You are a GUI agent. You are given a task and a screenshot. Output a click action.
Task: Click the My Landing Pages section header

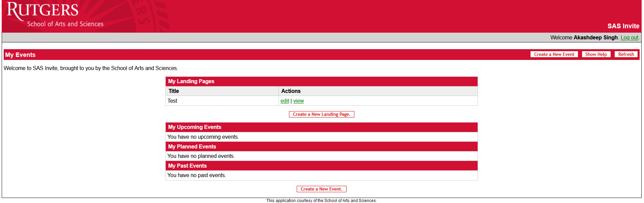click(322, 81)
